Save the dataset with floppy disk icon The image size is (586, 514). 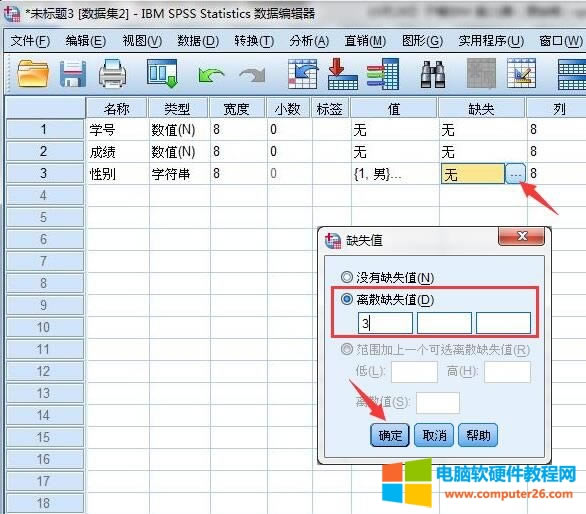coord(73,74)
